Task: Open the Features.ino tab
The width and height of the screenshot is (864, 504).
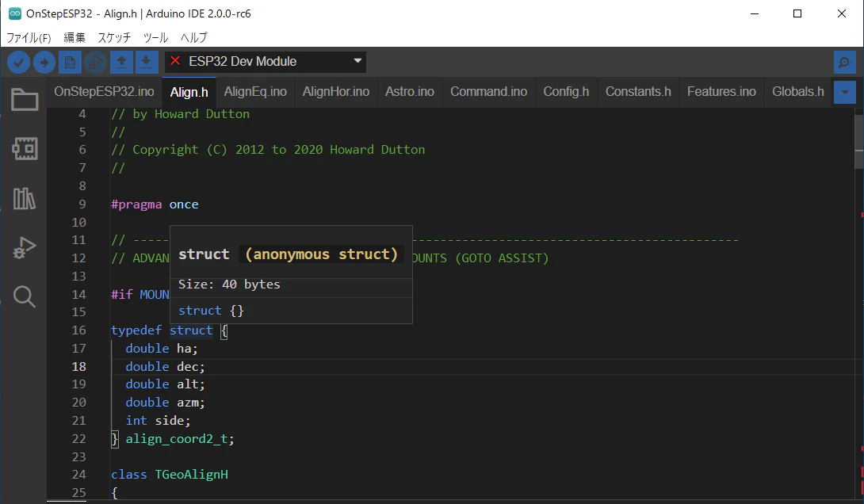Action: [x=721, y=92]
